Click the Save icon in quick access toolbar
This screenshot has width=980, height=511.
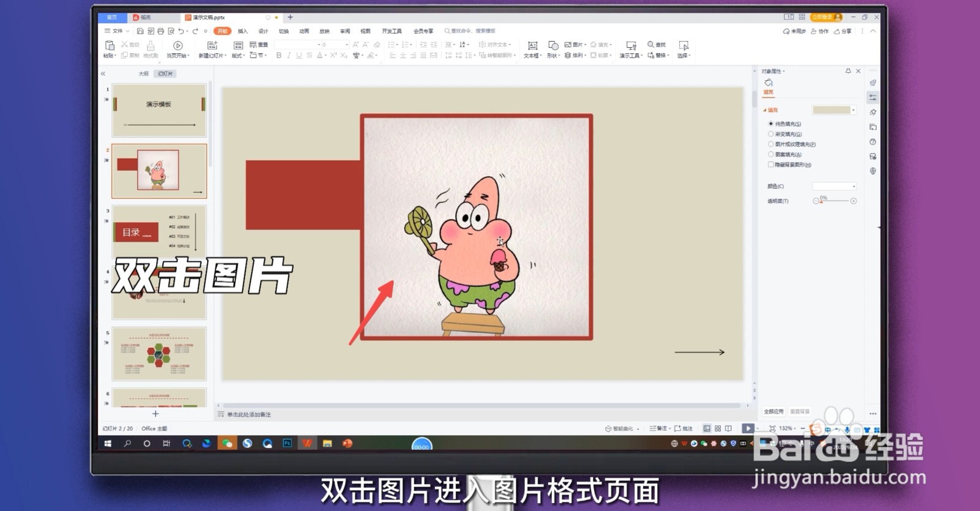click(140, 31)
